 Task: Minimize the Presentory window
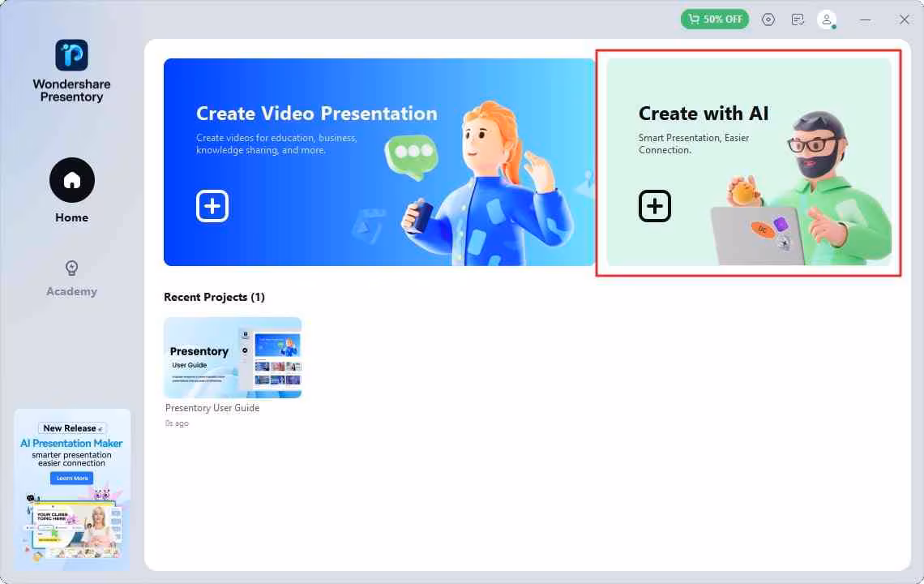(x=865, y=19)
